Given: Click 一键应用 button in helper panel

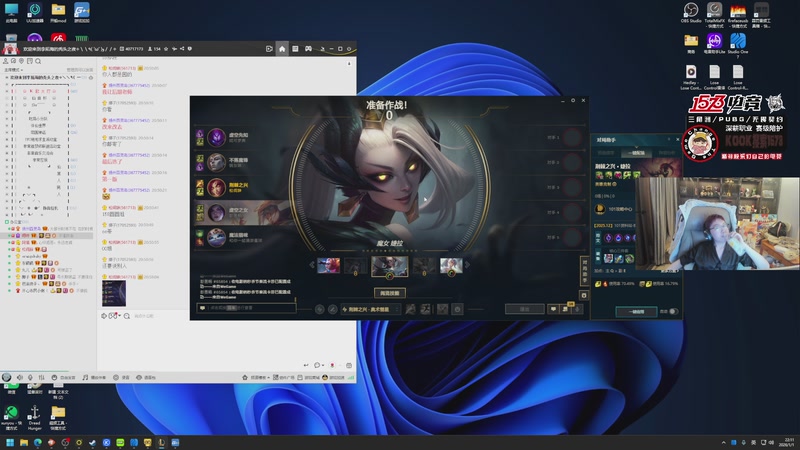Looking at the screenshot, I should (x=636, y=311).
